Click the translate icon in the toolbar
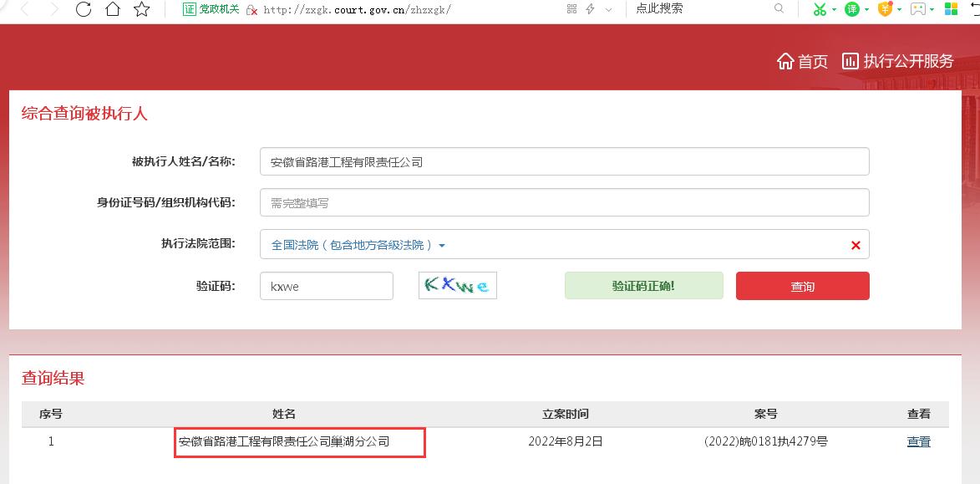This screenshot has width=980, height=484. pos(852,8)
